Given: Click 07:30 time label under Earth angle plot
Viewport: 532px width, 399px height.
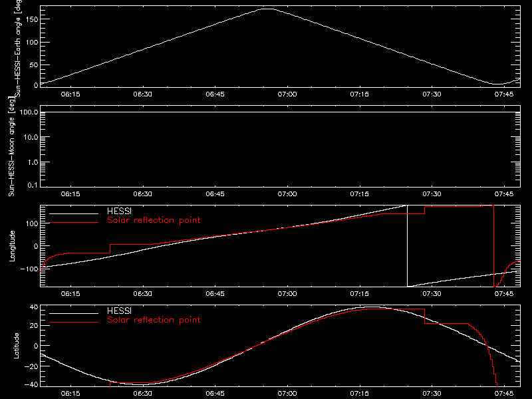Looking at the screenshot, I should [432, 94].
